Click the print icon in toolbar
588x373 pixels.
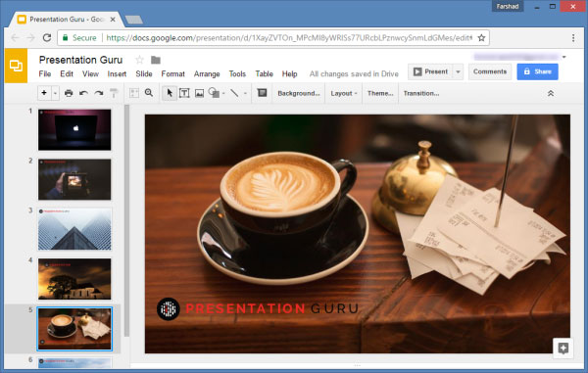tap(69, 93)
